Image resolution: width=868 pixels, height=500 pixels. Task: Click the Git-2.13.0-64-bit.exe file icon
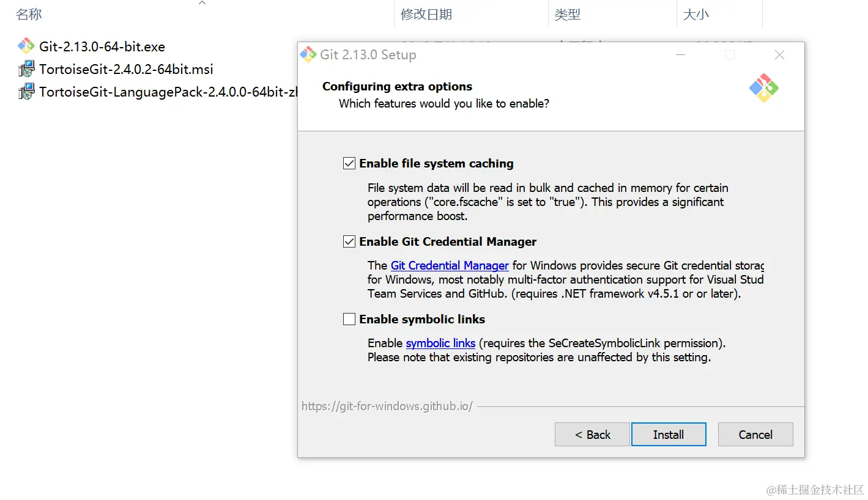26,46
